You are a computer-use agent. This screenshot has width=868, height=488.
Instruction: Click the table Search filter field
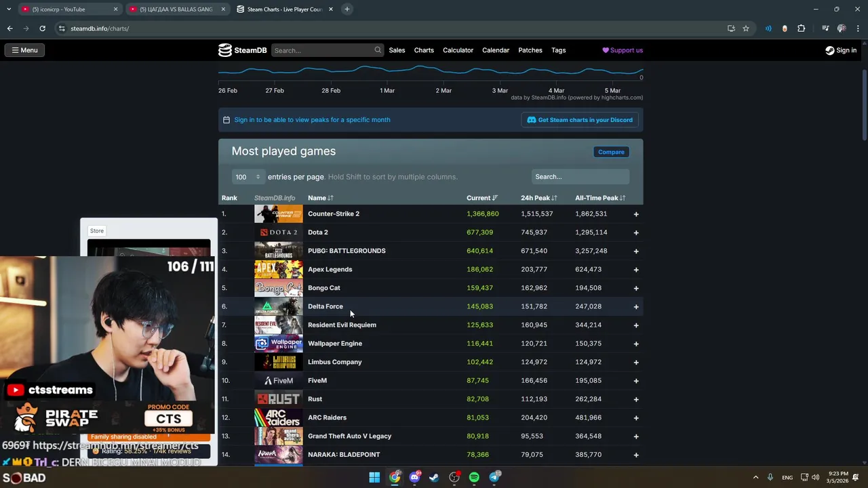point(580,177)
